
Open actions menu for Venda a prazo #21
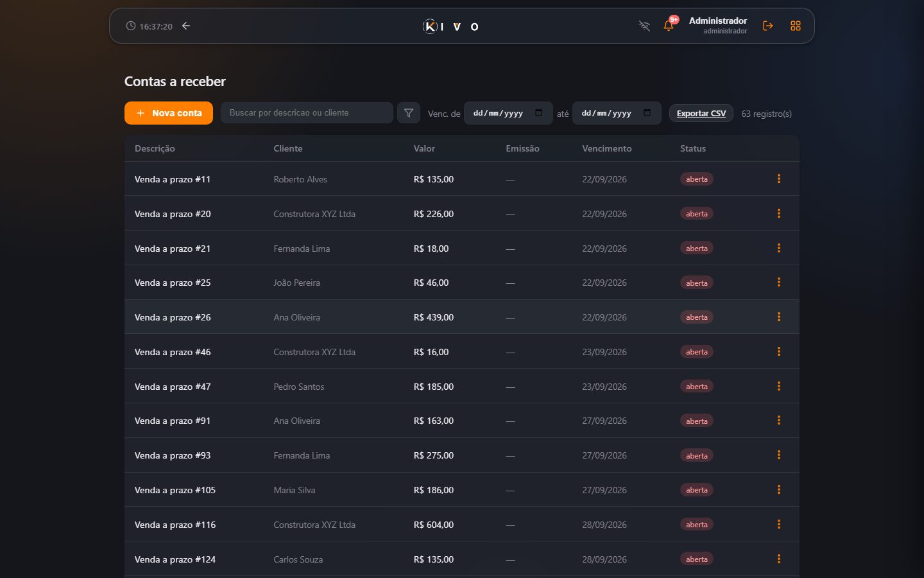pyautogui.click(x=779, y=248)
